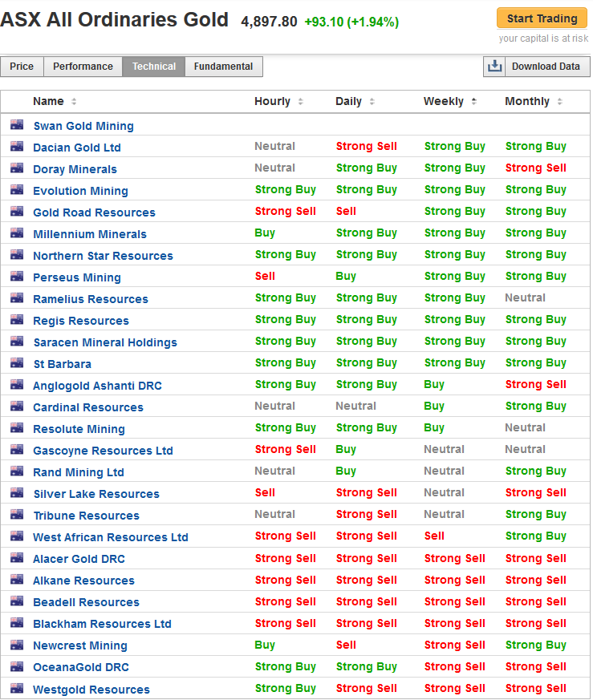This screenshot has width=593, height=700.
Task: Open Anglogold Ashanti DRC link
Action: tap(97, 386)
